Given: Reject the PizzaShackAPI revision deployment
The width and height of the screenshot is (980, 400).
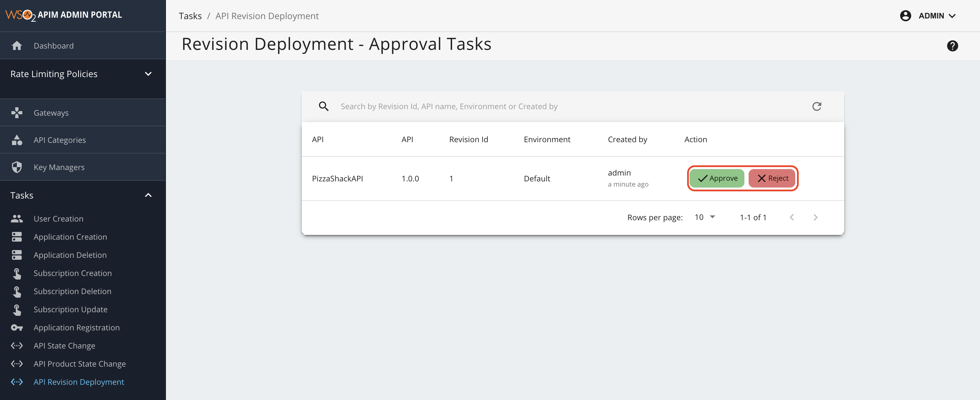Looking at the screenshot, I should point(772,178).
